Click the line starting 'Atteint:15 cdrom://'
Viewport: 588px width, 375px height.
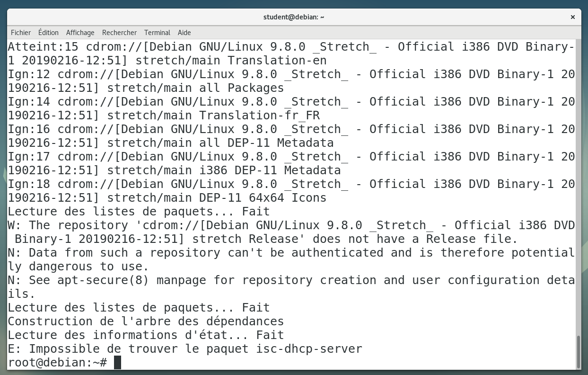click(291, 54)
